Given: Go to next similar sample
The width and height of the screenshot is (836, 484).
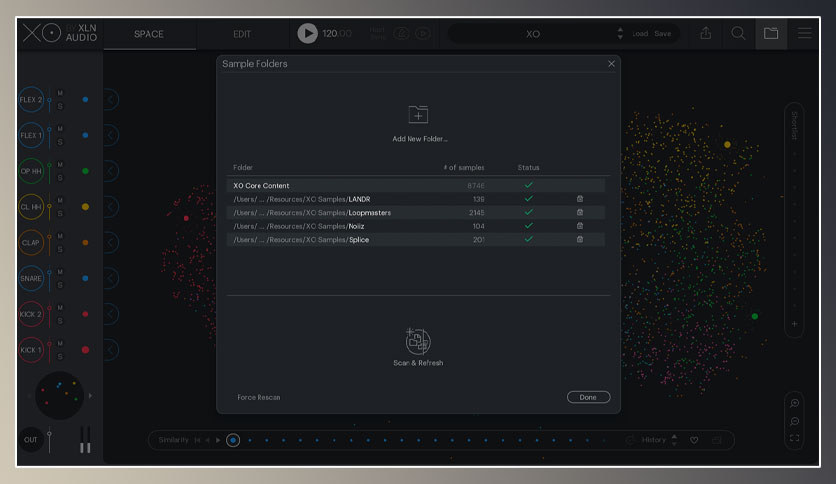Looking at the screenshot, I should click(x=218, y=440).
